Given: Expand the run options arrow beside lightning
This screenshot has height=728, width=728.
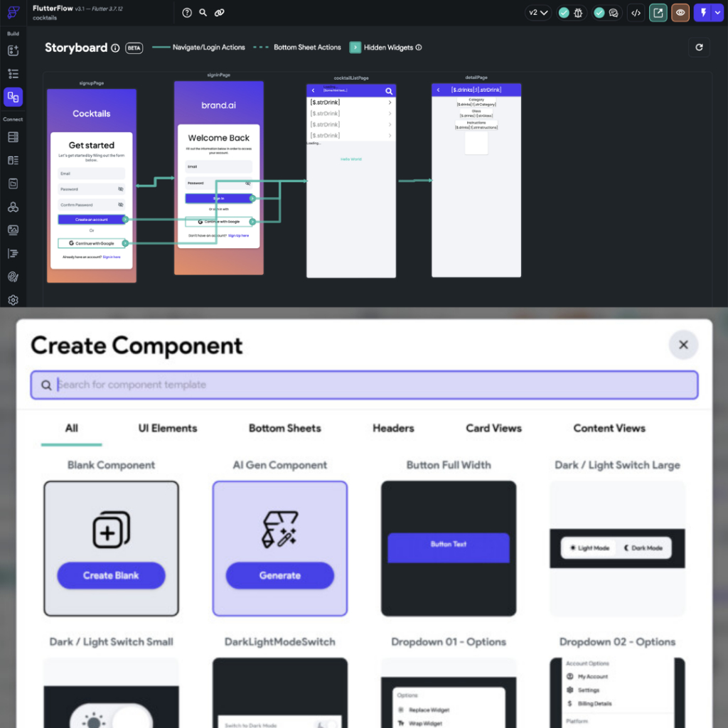Looking at the screenshot, I should (718, 13).
